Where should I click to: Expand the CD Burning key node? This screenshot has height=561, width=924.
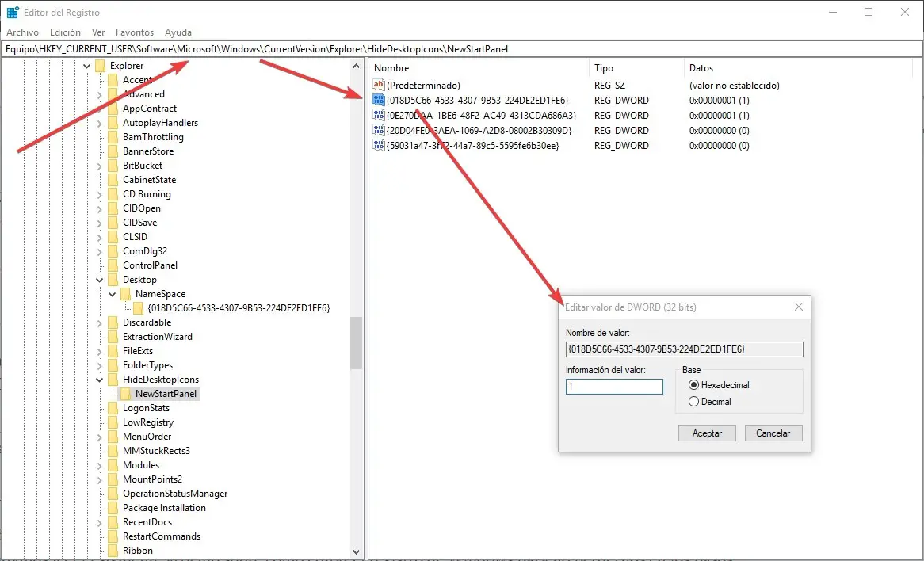pos(100,194)
